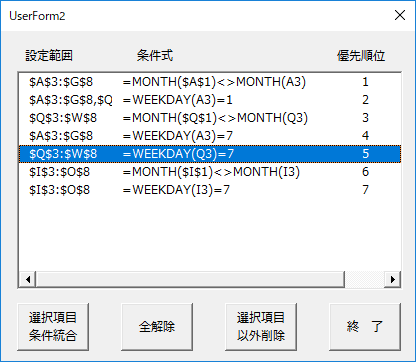Select the =WEEKDAY(A3)=7 row

pos(210,136)
